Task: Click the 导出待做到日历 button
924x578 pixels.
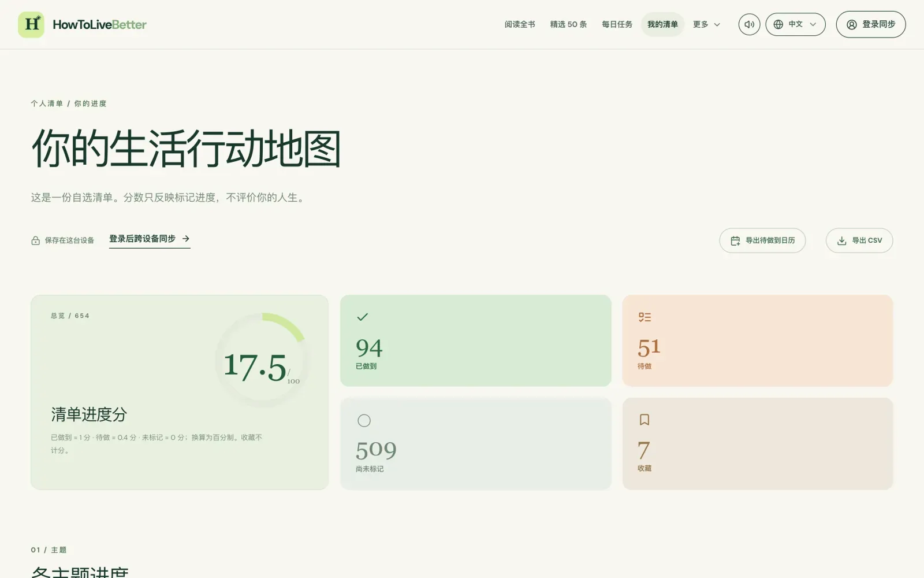Action: [x=762, y=240]
